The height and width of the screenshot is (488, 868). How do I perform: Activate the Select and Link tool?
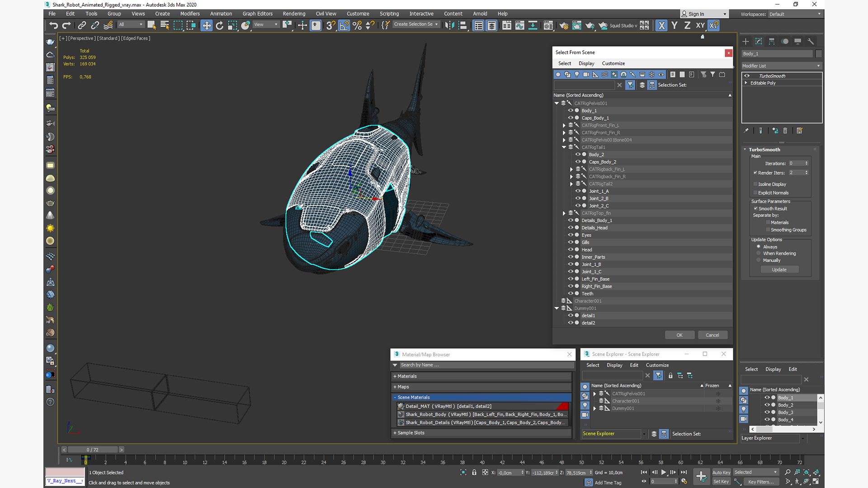(x=82, y=25)
